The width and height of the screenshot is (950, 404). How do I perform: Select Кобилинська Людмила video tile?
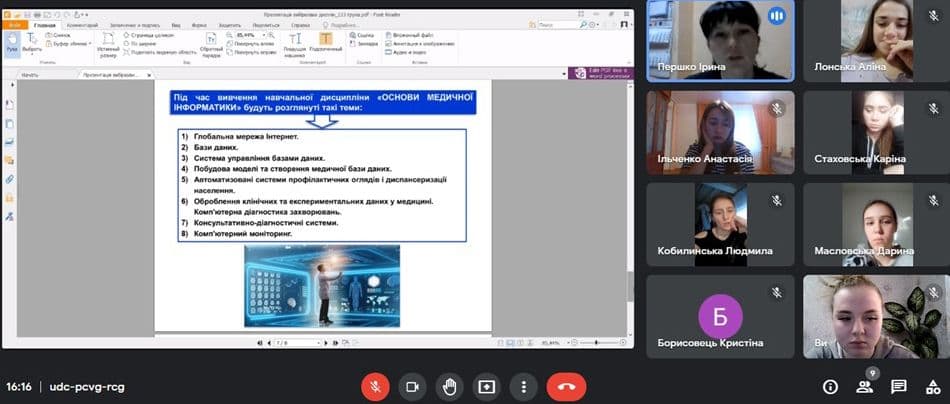[720, 225]
